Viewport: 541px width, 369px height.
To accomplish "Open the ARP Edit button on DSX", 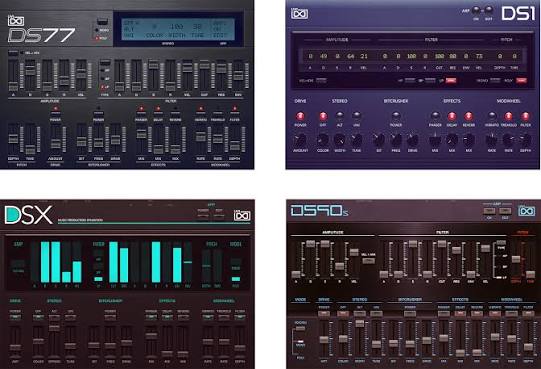I will [x=219, y=216].
